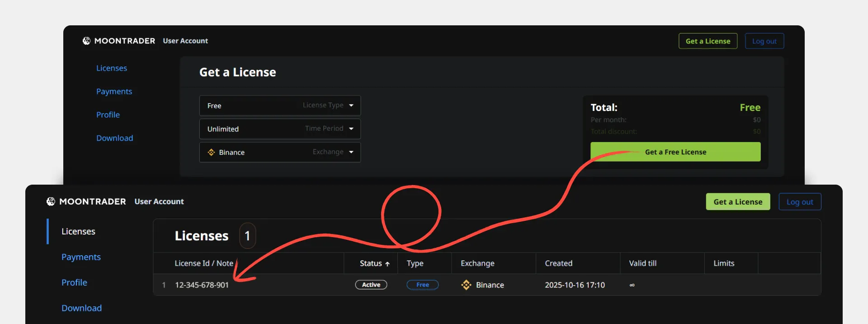The height and width of the screenshot is (324, 868).
Task: Expand the Time Period dropdown showing Unlimited
Action: pyautogui.click(x=280, y=129)
